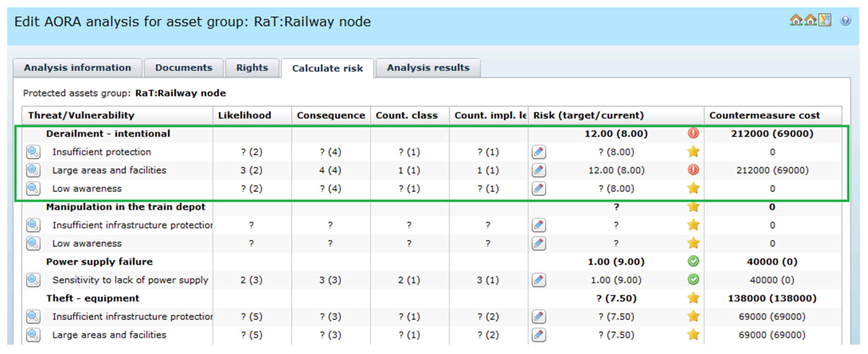868x354 pixels.
Task: Open magnifier for Low awareness under Manipulation
Action: click(x=33, y=243)
